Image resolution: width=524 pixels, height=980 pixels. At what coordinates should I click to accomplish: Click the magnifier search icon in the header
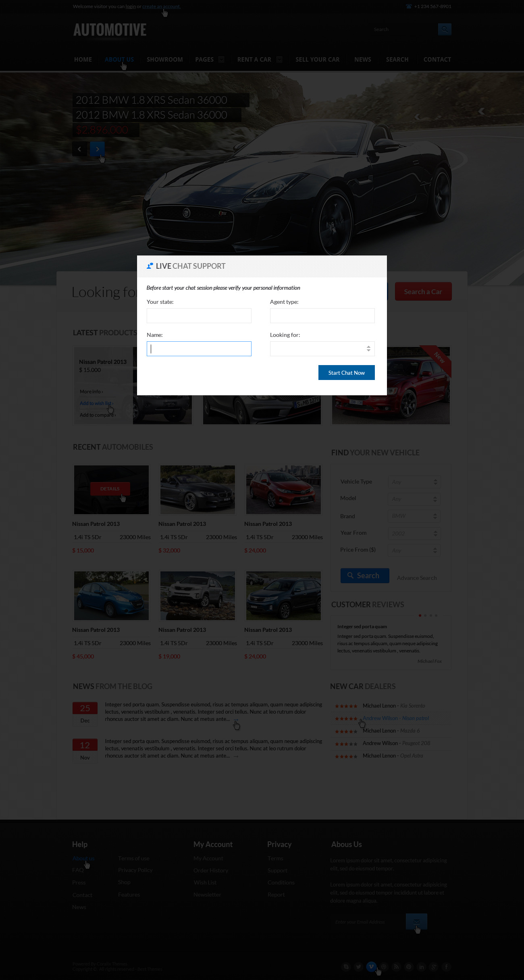click(x=445, y=29)
